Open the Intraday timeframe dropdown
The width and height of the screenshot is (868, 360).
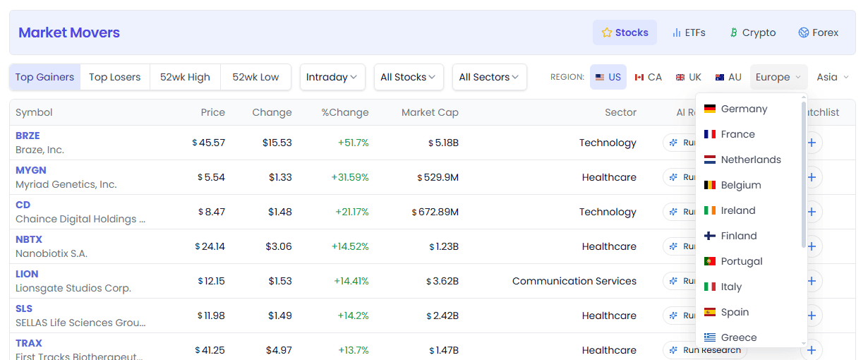point(332,77)
